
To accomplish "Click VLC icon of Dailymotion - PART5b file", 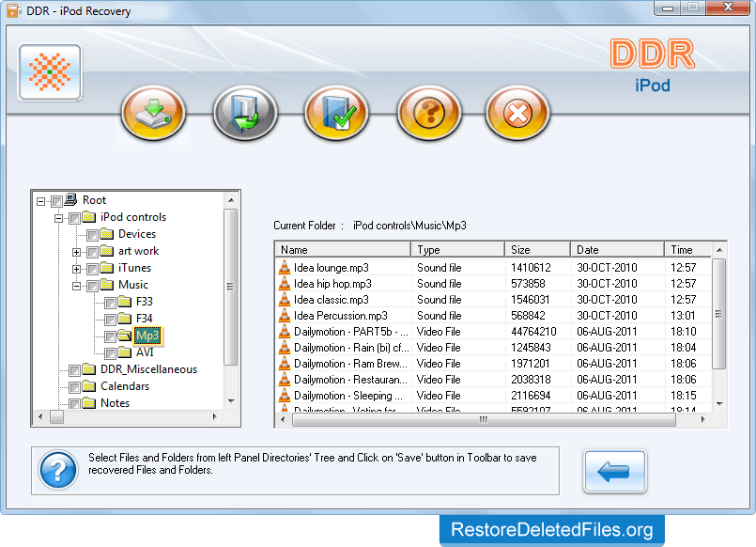I will click(285, 332).
